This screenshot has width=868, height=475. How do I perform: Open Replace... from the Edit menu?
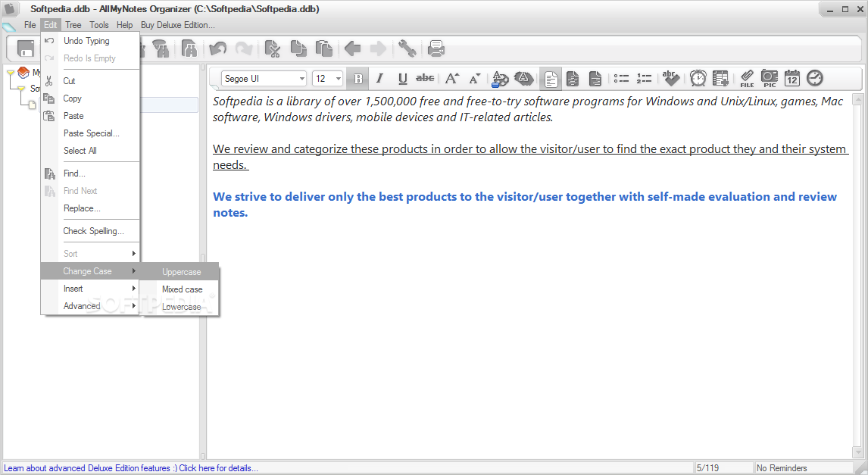tap(90, 208)
